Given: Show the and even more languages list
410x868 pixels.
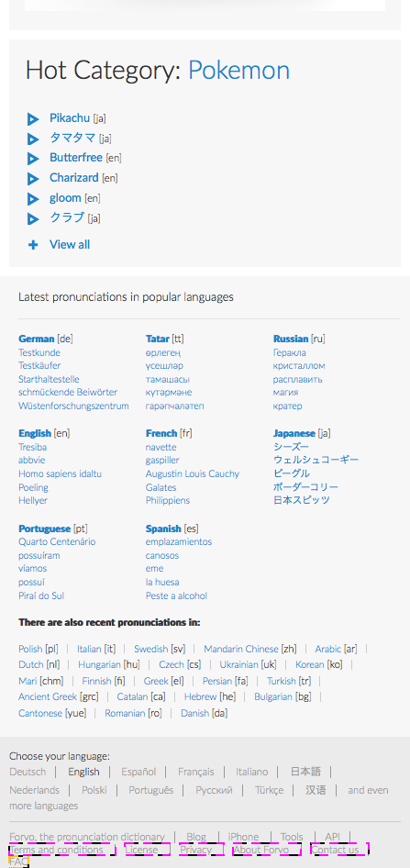Looking at the screenshot, I should tap(199, 797).
